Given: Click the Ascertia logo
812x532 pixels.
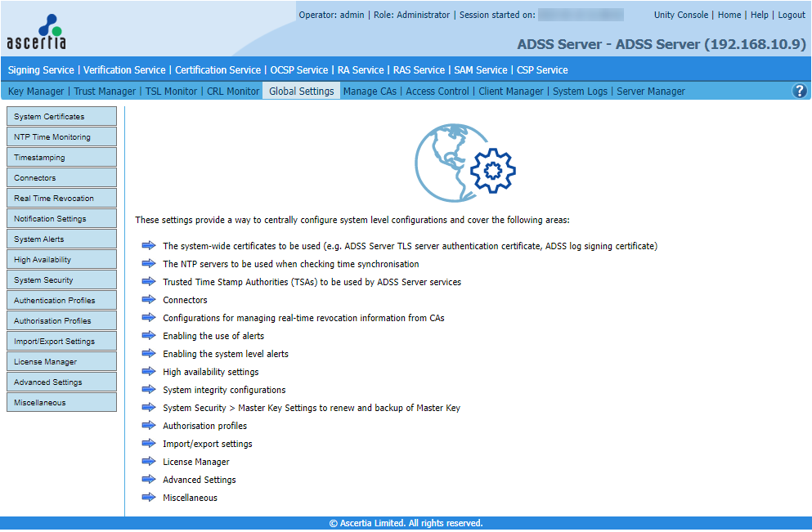Looking at the screenshot, I should 36,32.
